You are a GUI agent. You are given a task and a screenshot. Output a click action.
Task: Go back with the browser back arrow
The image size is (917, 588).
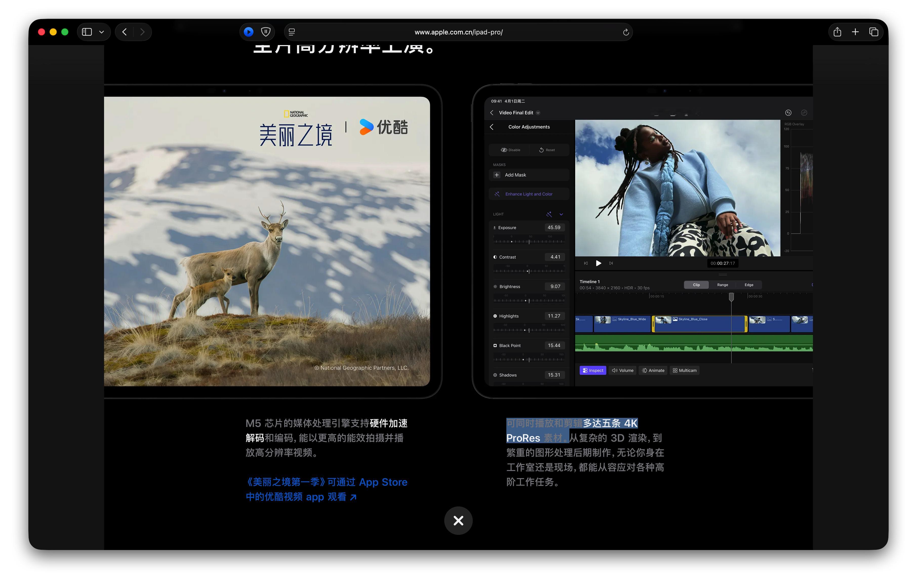tap(125, 32)
